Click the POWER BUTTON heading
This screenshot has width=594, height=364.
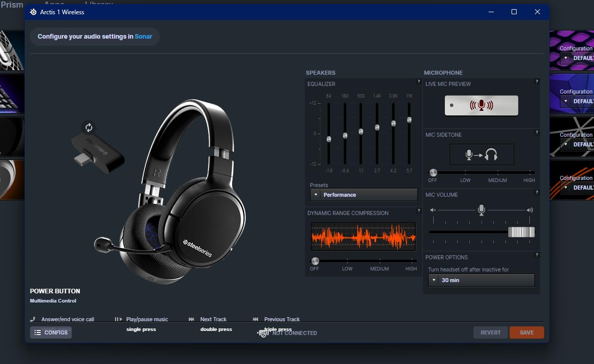[x=55, y=291]
